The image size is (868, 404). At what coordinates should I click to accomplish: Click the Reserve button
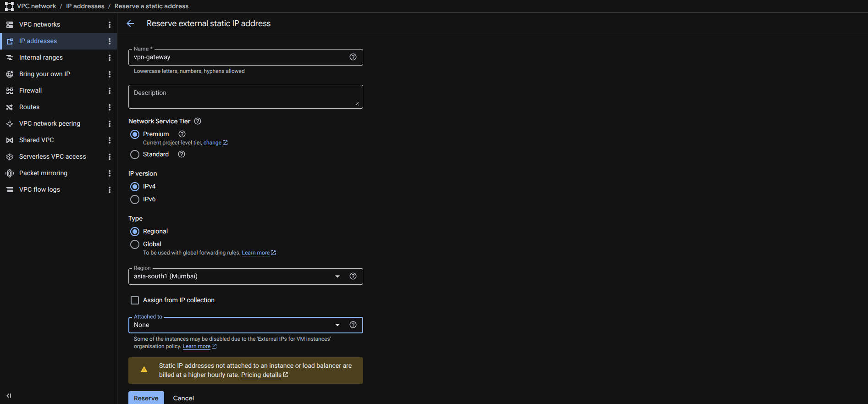(x=146, y=398)
